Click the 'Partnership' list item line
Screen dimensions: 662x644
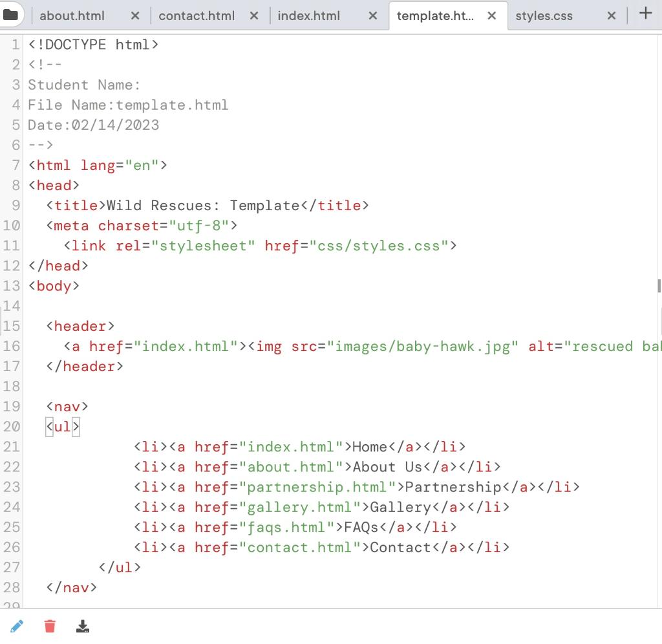coord(357,487)
